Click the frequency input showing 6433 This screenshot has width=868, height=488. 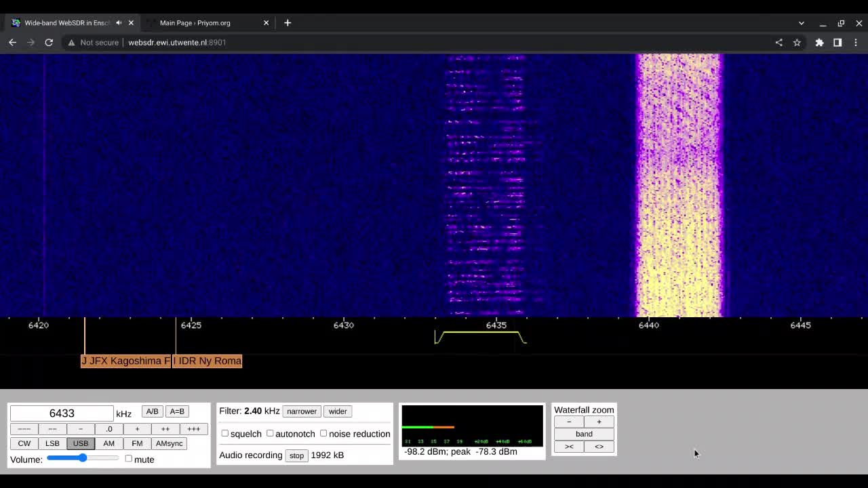pos(62,413)
